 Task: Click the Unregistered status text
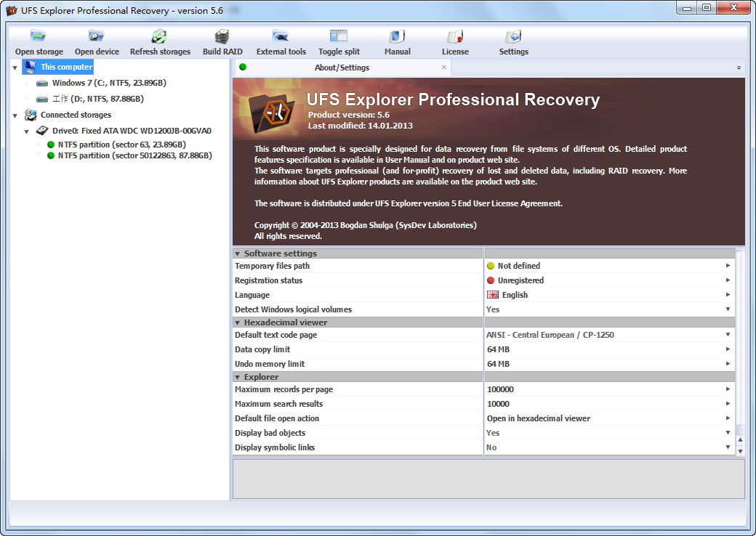pyautogui.click(x=520, y=280)
